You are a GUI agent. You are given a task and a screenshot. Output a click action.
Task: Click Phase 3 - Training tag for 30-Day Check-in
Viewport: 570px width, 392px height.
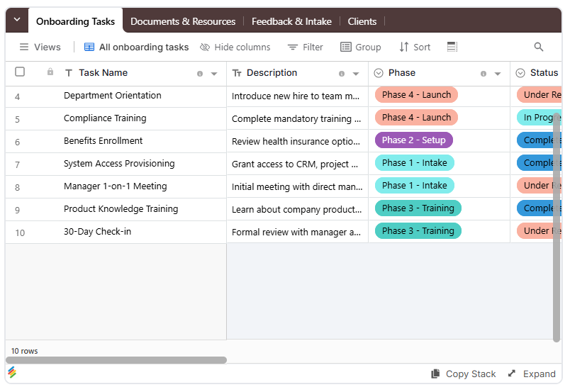[418, 231]
